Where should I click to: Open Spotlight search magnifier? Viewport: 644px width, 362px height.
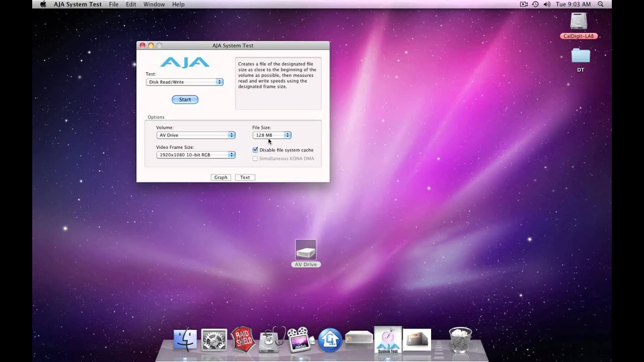tap(601, 4)
